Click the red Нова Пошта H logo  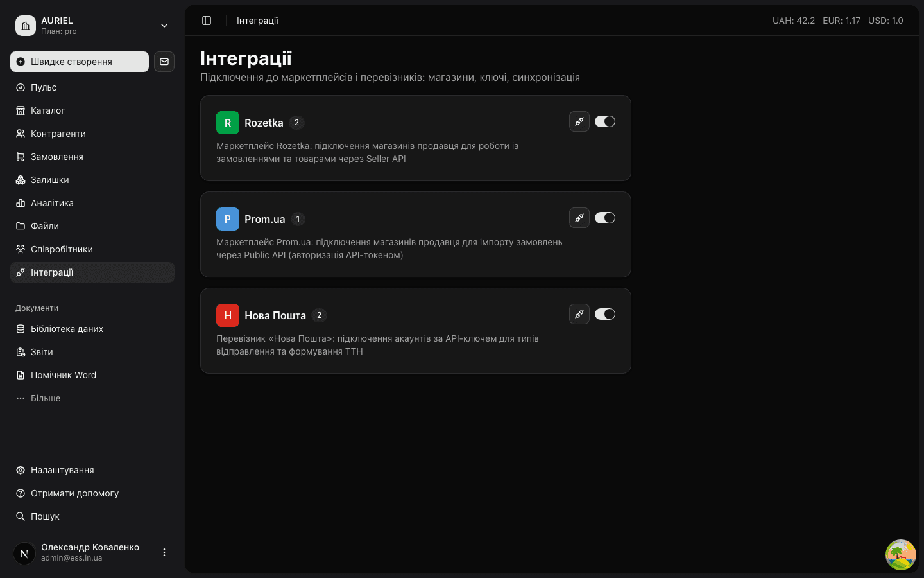228,315
